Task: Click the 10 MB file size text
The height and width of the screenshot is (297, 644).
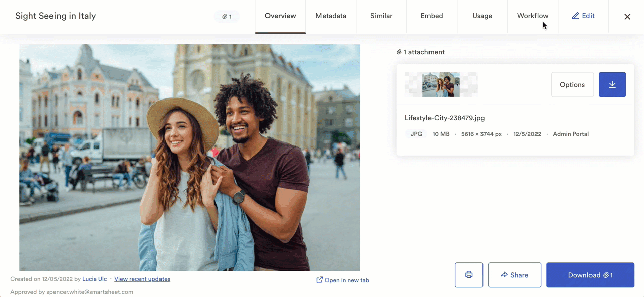Action: click(441, 134)
